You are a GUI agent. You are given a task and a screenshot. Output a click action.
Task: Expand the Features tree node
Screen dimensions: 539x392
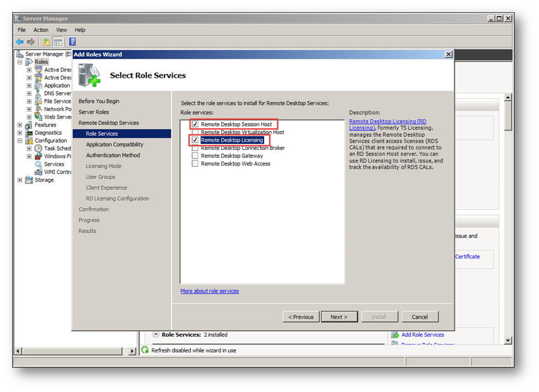pyautogui.click(x=20, y=125)
